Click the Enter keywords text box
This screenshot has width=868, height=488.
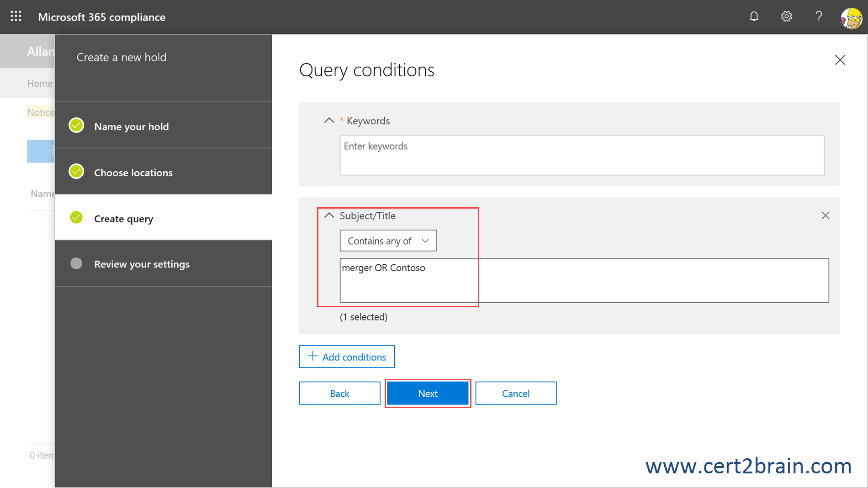pyautogui.click(x=582, y=155)
